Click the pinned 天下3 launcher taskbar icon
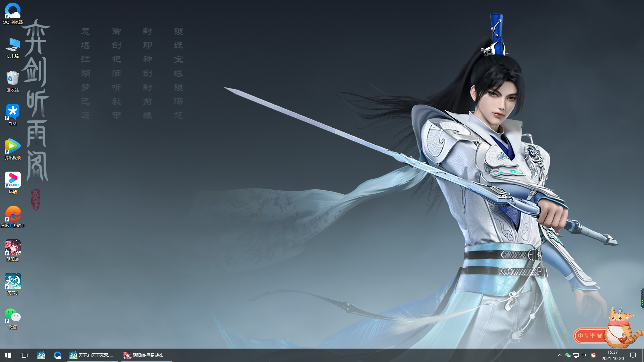This screenshot has height=362, width=644. pos(41,355)
